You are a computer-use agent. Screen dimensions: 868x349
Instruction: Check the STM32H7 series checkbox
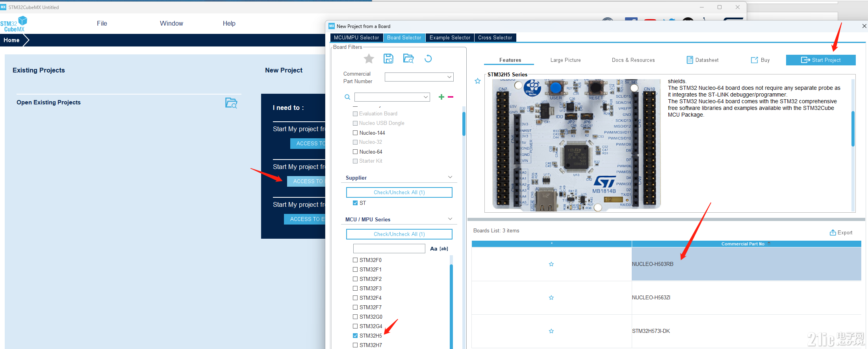click(355, 345)
